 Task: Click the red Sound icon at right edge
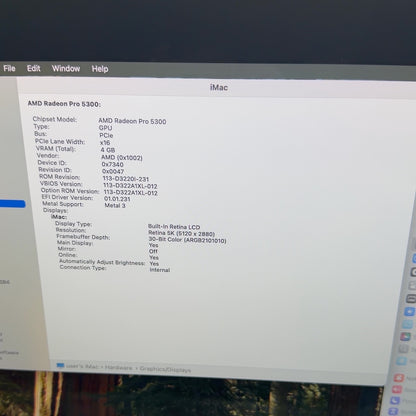click(x=397, y=389)
